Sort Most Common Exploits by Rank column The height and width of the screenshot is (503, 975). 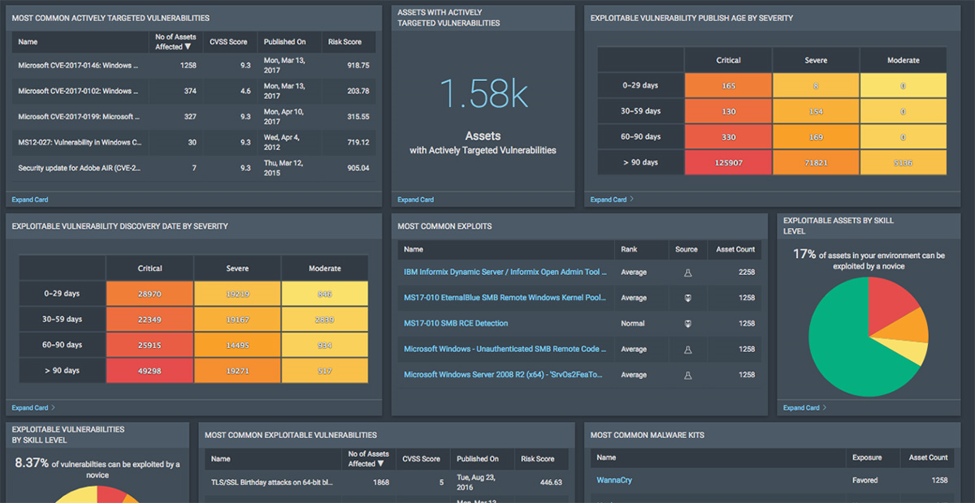629,249
